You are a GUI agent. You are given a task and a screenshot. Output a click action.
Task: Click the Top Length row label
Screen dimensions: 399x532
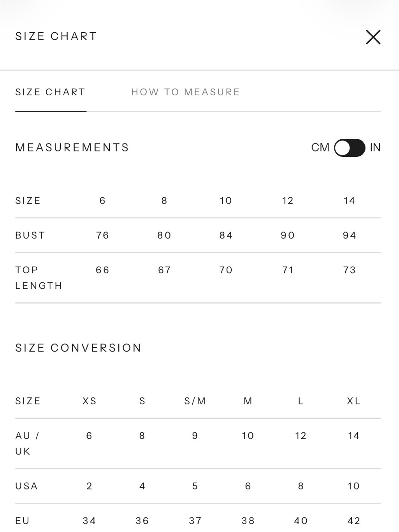point(39,278)
